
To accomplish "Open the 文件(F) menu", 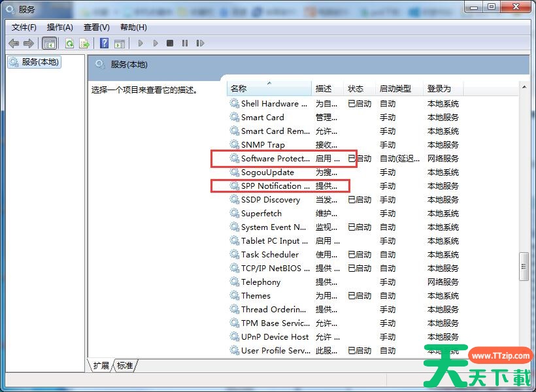I will point(24,27).
